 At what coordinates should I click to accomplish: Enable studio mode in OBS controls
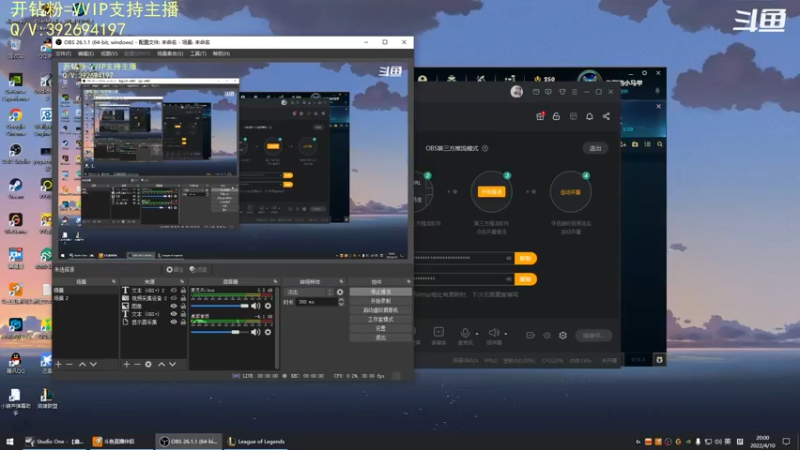[381, 319]
